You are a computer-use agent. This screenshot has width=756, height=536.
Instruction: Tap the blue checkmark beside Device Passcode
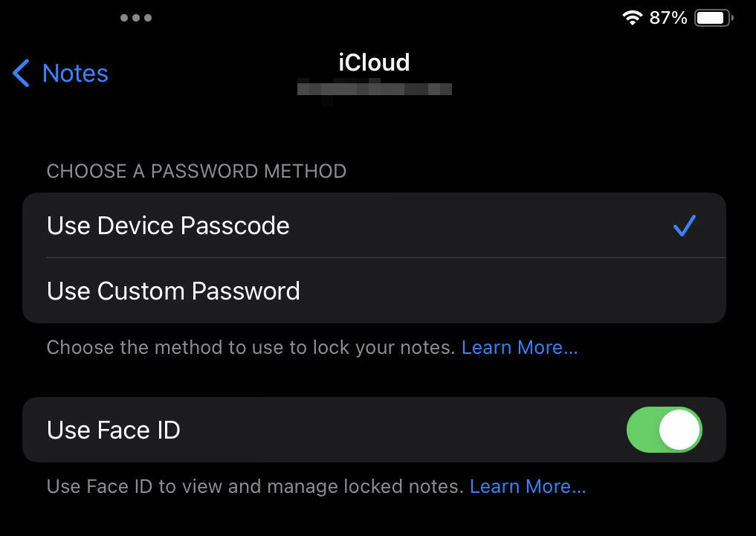click(x=685, y=225)
